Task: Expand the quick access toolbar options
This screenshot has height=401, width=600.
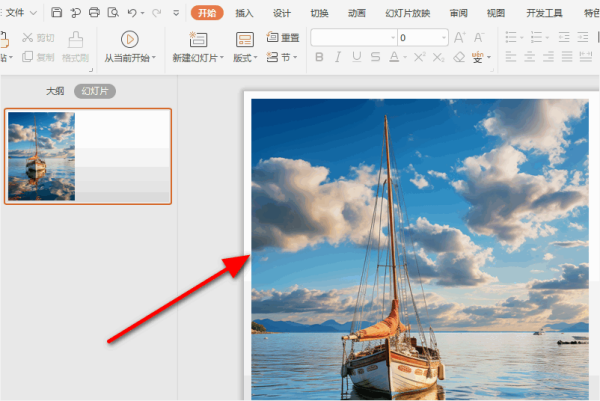Action: (x=176, y=13)
